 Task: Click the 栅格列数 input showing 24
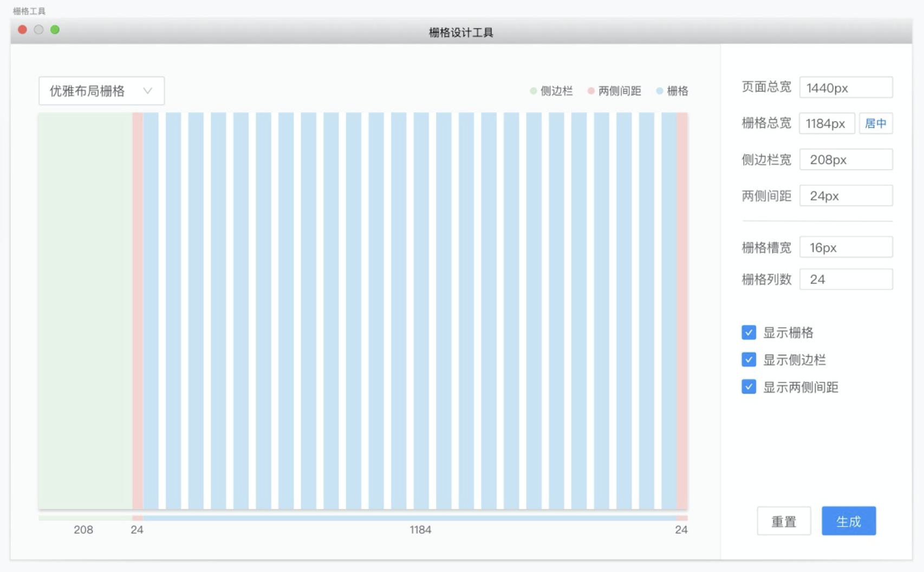846,279
